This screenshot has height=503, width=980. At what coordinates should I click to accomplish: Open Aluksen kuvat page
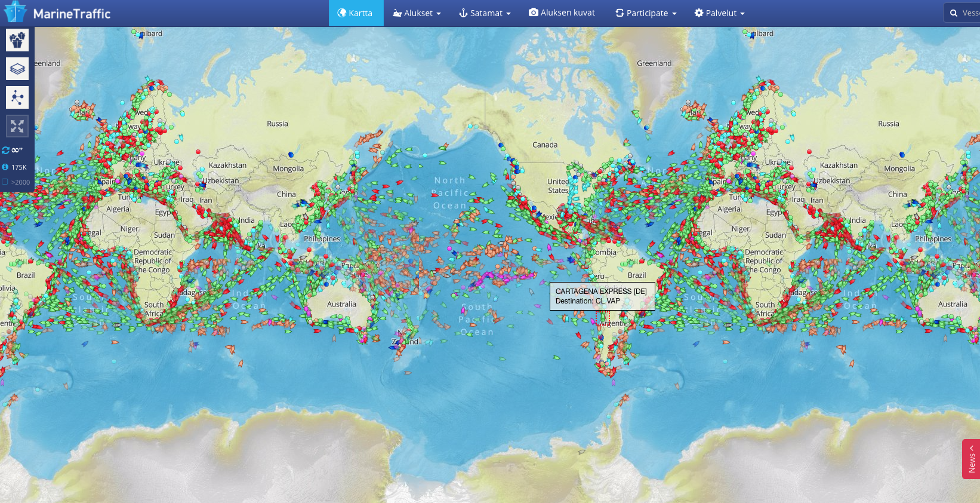562,13
